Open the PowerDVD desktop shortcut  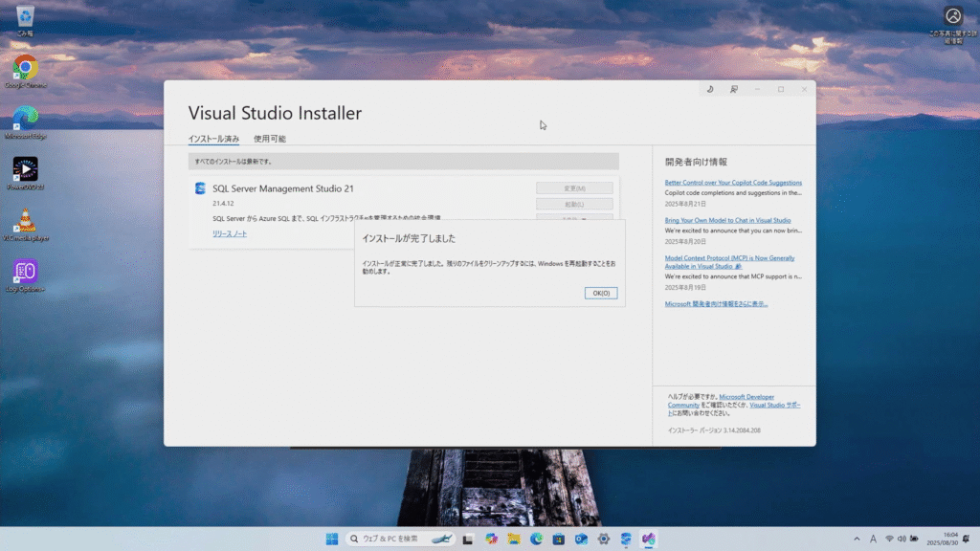tap(26, 174)
